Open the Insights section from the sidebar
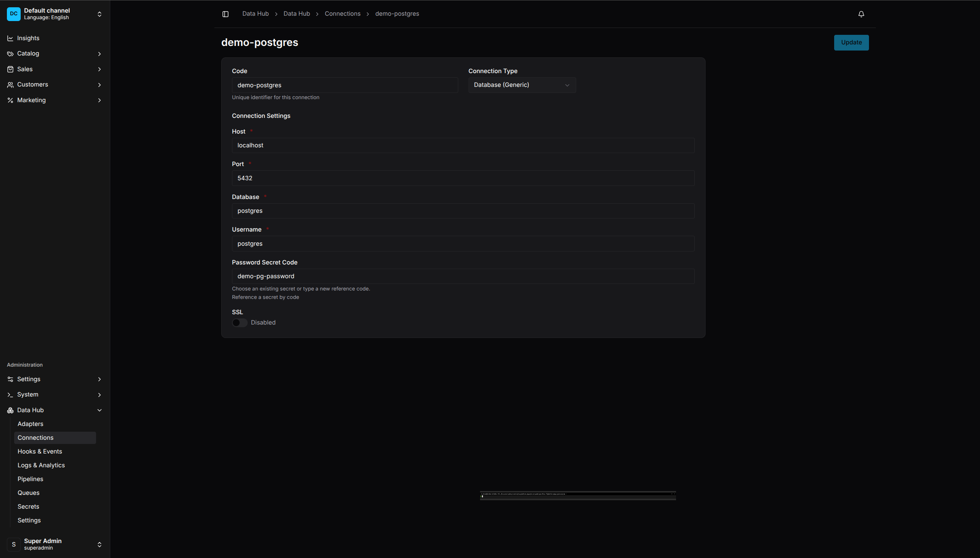 coord(10,38)
